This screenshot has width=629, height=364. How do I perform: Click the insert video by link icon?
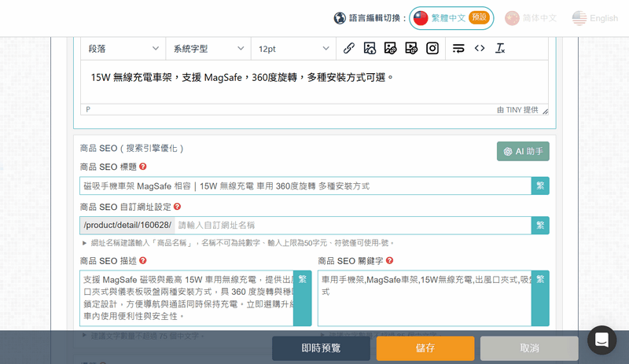coord(411,49)
